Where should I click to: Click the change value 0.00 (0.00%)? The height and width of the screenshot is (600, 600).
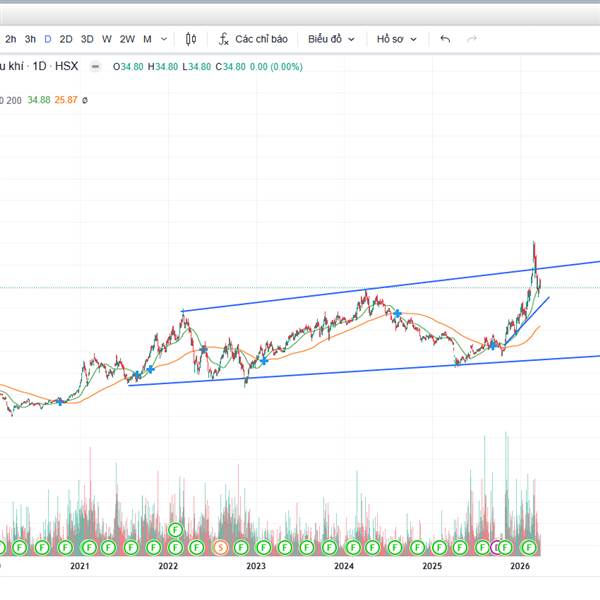point(276,67)
